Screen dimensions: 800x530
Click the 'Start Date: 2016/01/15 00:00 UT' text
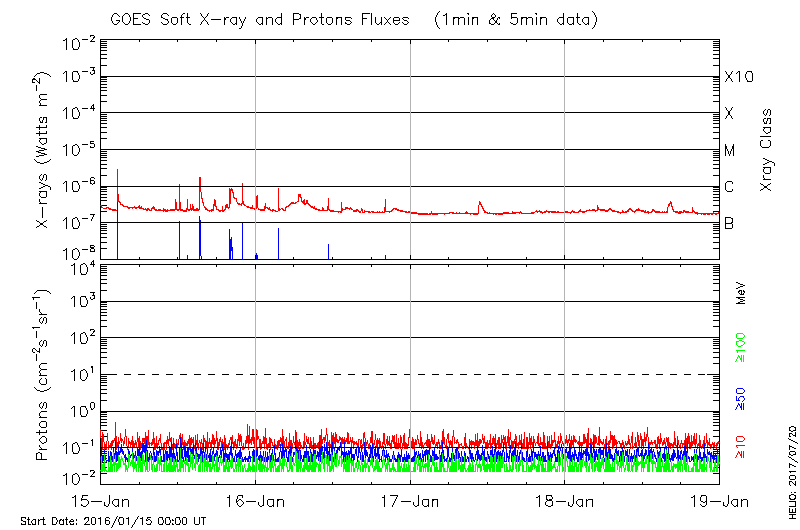113,522
